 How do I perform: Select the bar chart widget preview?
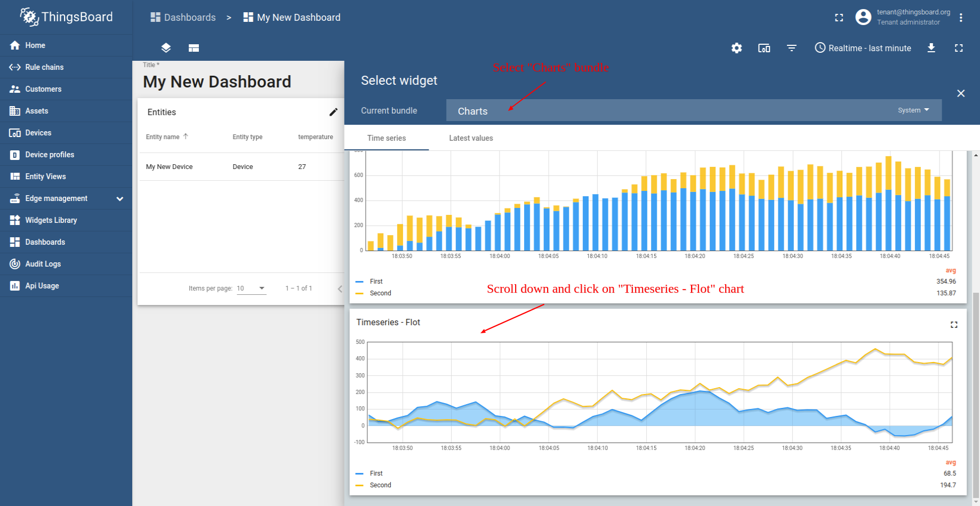tap(658, 227)
